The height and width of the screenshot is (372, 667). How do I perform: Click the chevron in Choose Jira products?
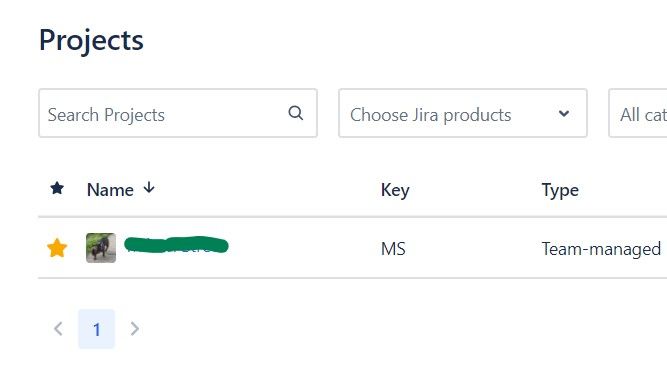click(x=564, y=114)
